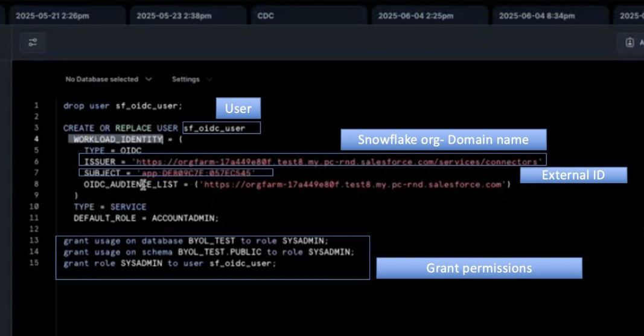
Task: Click the clipboard icon in the top-right toolbar
Action: pyautogui.click(x=630, y=42)
